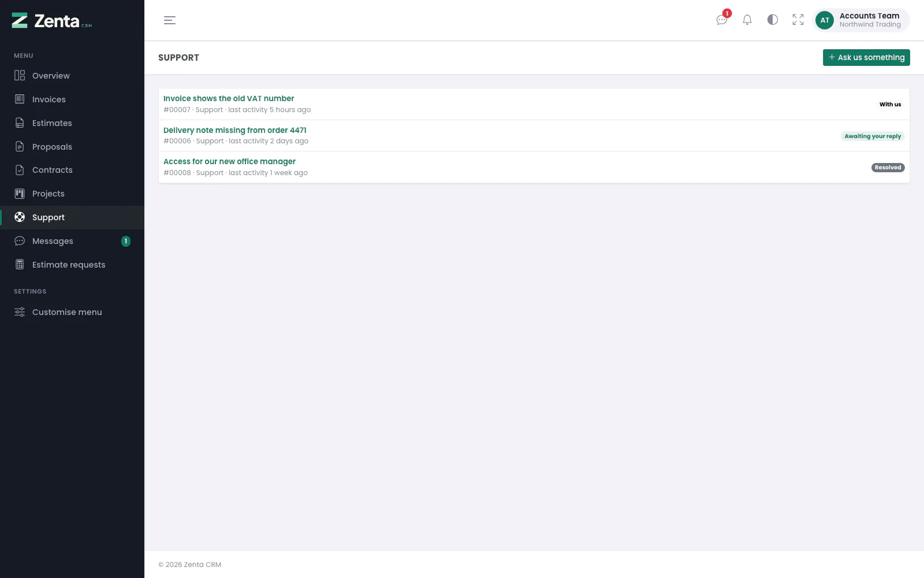Collapse sidebar with the hamburger menu icon
This screenshot has height=578, width=924.
click(170, 20)
